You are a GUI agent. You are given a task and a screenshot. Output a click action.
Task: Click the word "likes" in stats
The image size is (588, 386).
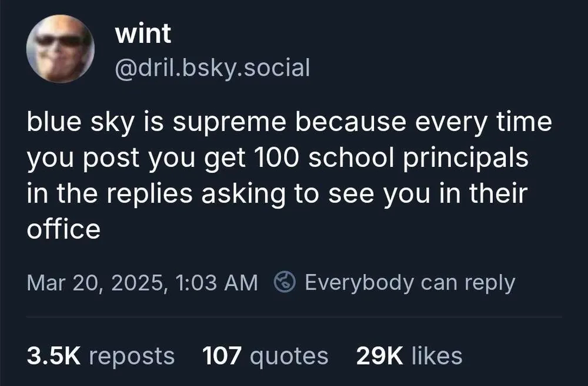coord(437,355)
